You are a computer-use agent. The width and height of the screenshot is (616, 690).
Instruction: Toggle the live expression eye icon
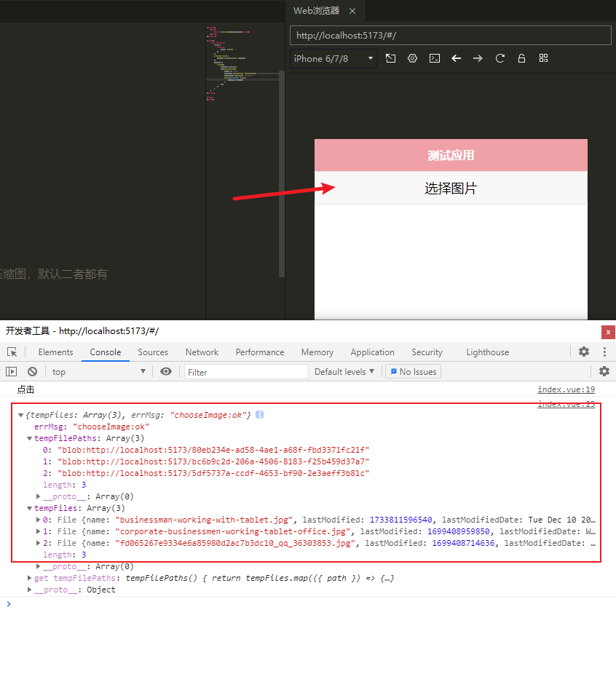166,372
